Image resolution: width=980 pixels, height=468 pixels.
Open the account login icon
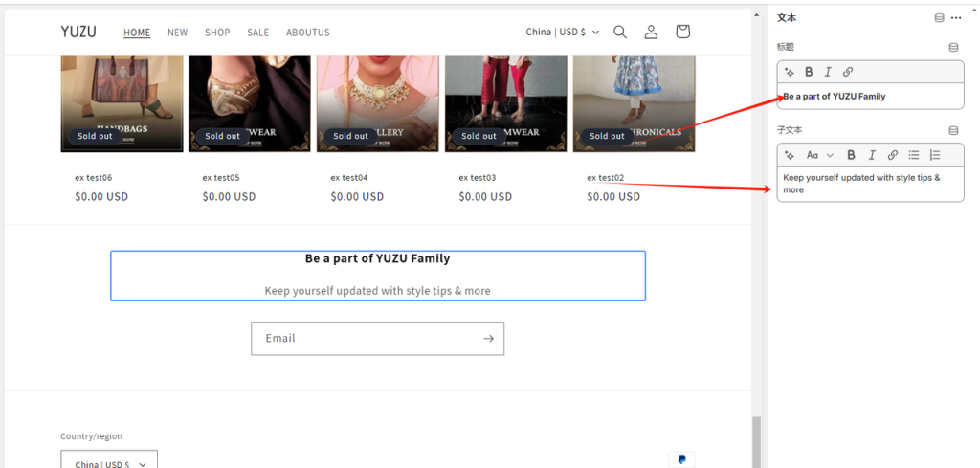click(651, 32)
